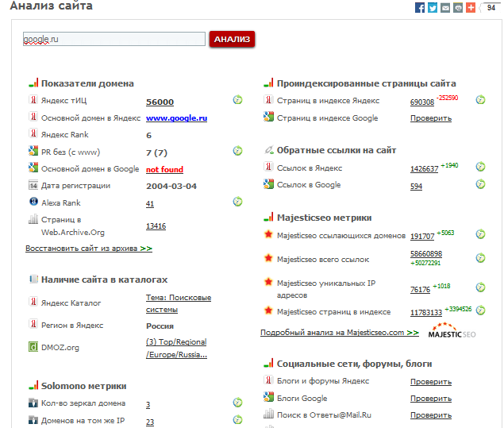
Task: Refresh Доменов на том же IP icon
Action: point(237,419)
